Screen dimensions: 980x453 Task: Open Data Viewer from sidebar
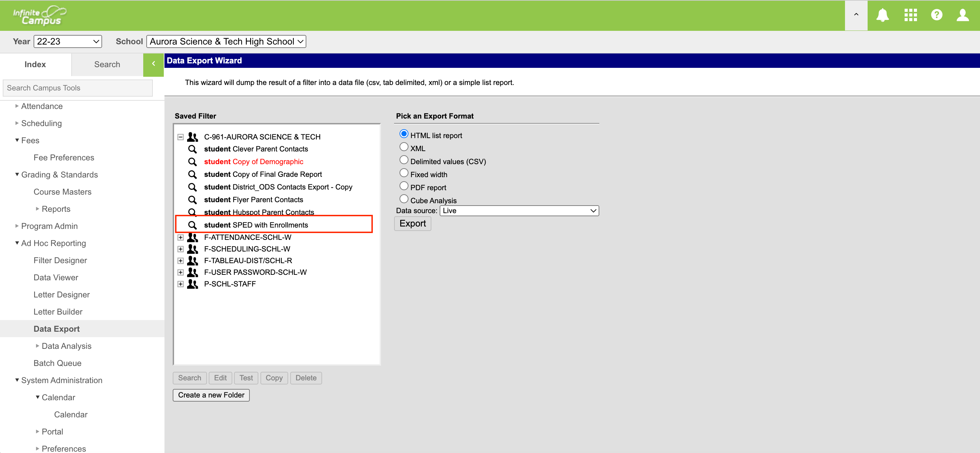coord(56,278)
